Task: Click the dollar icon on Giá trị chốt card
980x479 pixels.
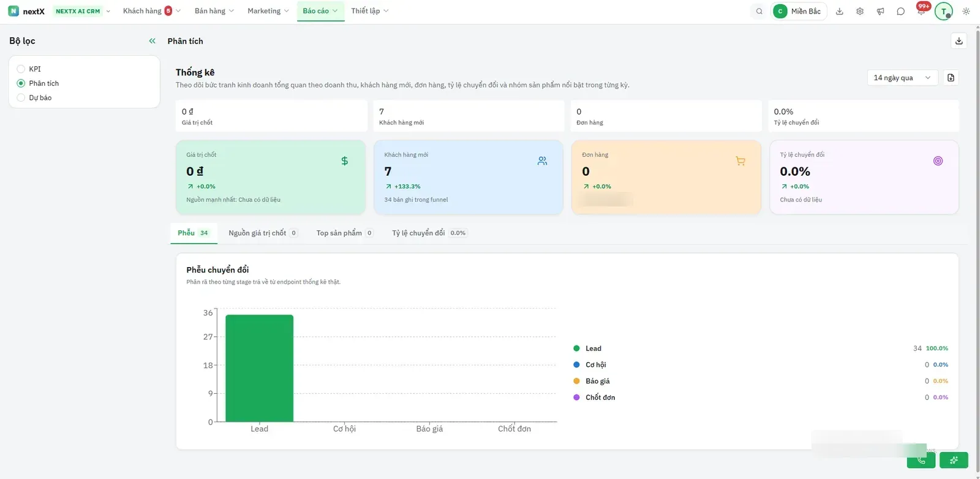Action: (x=344, y=160)
